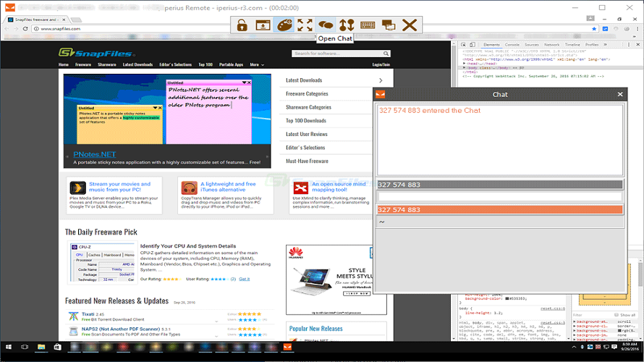Viewport: 644px width, 362px height.
Task: Open Editor's Selections in sidebar
Action: pos(305,148)
